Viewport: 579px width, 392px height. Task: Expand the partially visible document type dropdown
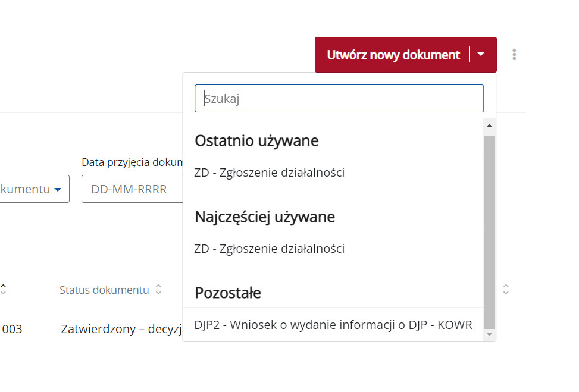[x=35, y=189]
